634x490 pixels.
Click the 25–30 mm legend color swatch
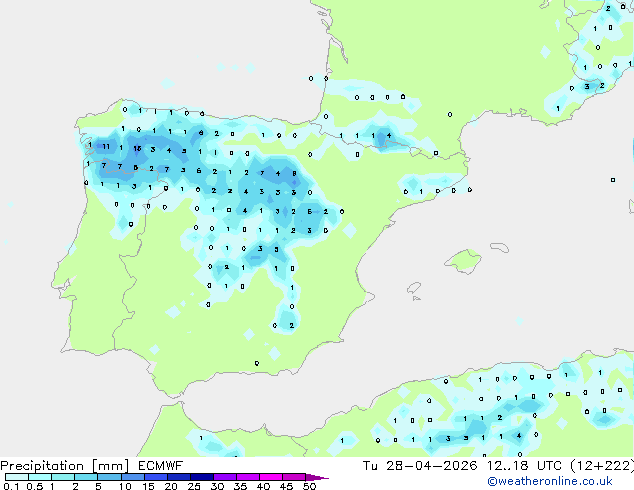coord(201,477)
